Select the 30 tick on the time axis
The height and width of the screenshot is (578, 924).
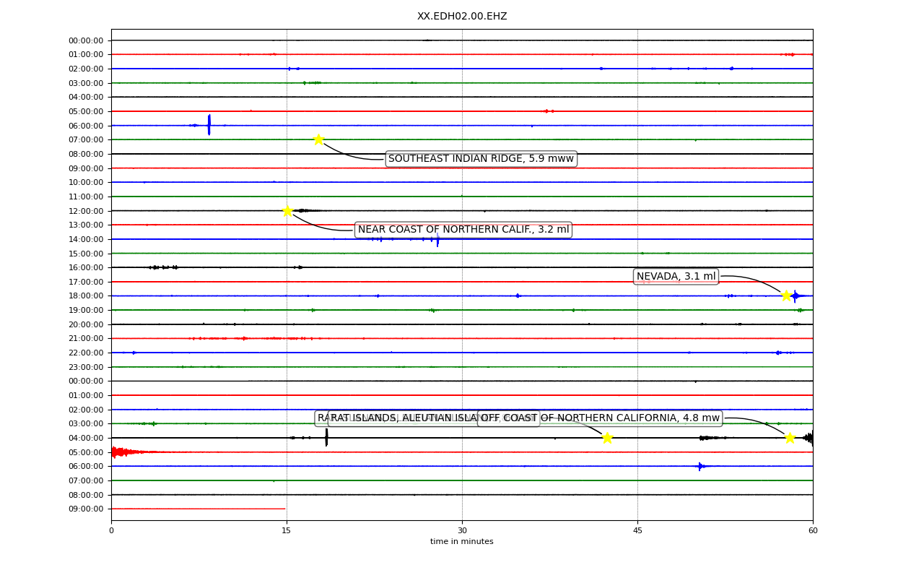[x=462, y=531]
